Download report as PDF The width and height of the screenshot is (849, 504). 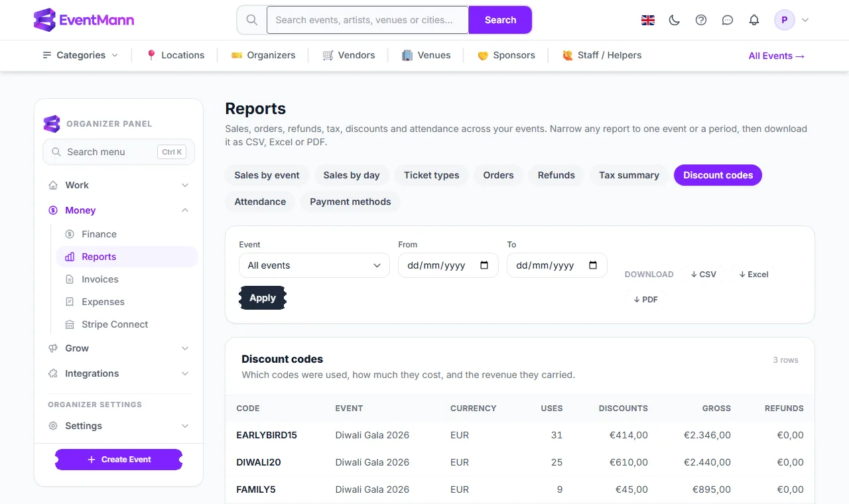click(645, 299)
